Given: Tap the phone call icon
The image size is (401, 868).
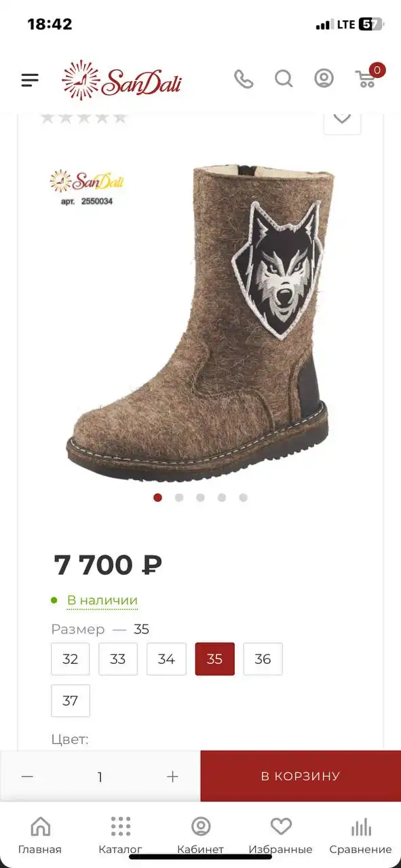Looking at the screenshot, I should (x=244, y=79).
